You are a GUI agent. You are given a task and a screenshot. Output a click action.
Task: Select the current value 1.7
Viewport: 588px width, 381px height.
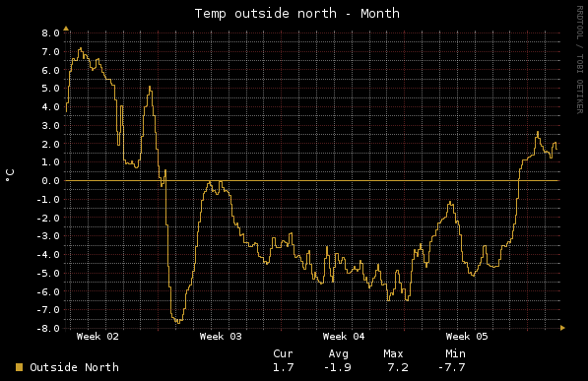pyautogui.click(x=283, y=367)
